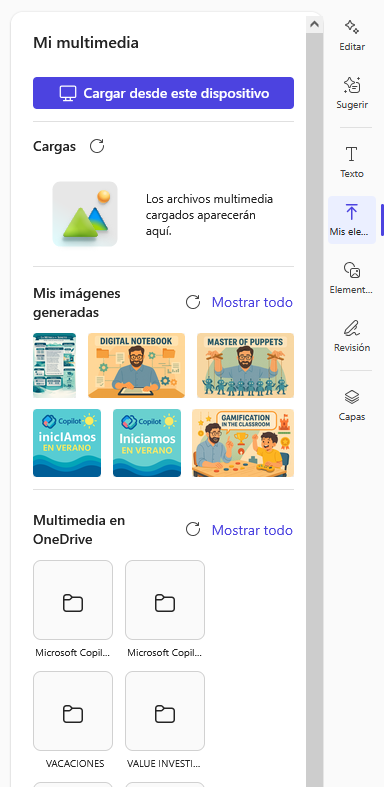
Task: Click Cargar desde este dispositivo button
Action: pos(163,93)
